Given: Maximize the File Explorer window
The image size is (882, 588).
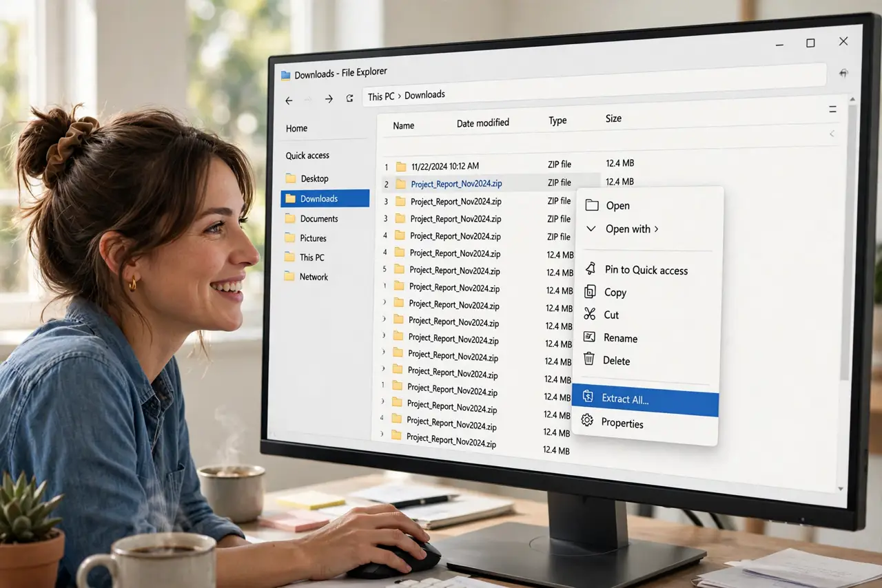Looking at the screenshot, I should pos(810,43).
